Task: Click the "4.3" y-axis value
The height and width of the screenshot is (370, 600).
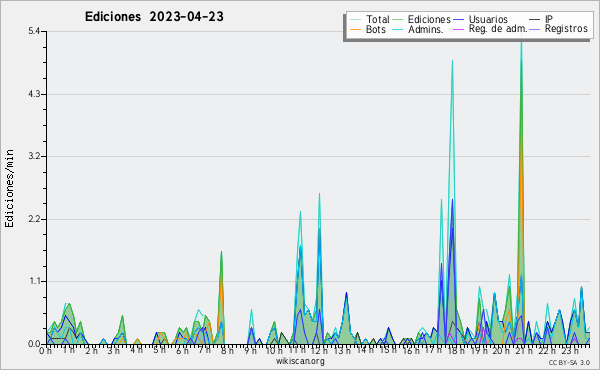Action: [x=34, y=94]
